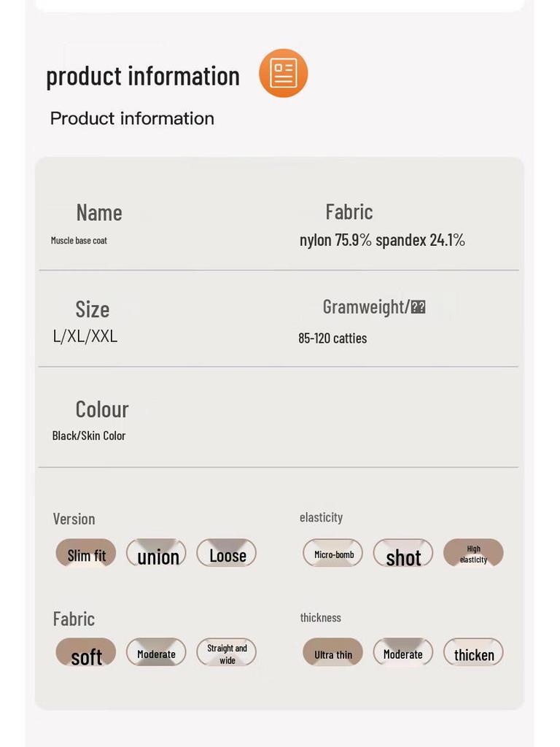Screen dimensions: 560x747
Task: Select the shot elasticity pill
Action: 403,554
